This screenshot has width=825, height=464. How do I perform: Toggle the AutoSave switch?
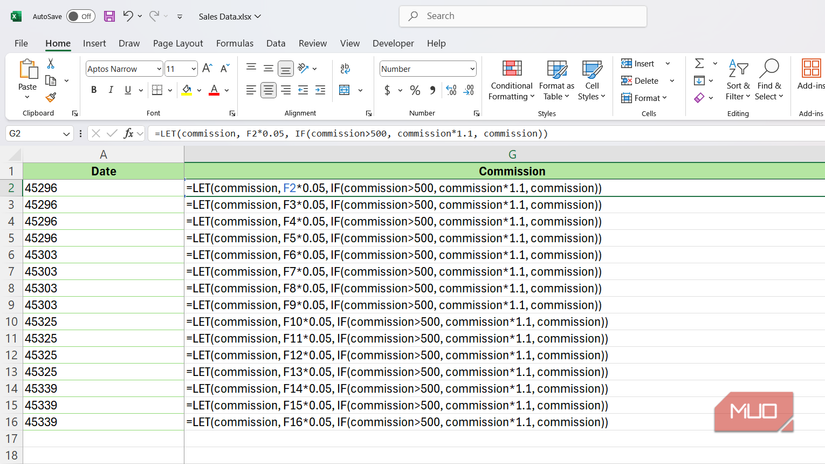click(81, 16)
